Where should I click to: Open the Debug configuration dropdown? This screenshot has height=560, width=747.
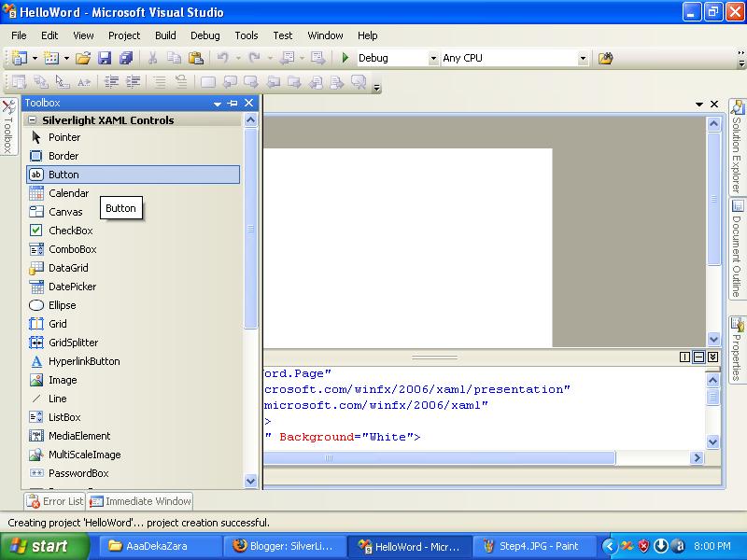tap(433, 59)
